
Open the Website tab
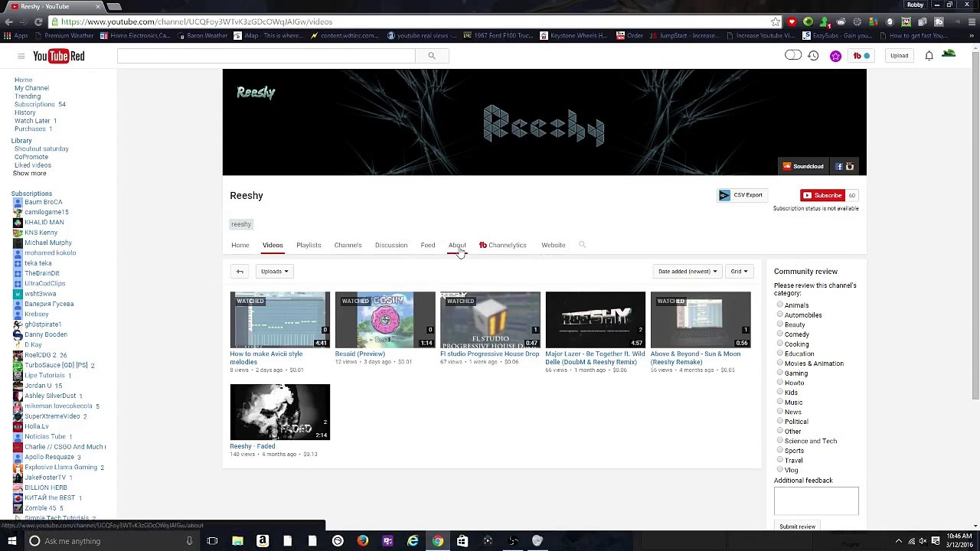(553, 245)
